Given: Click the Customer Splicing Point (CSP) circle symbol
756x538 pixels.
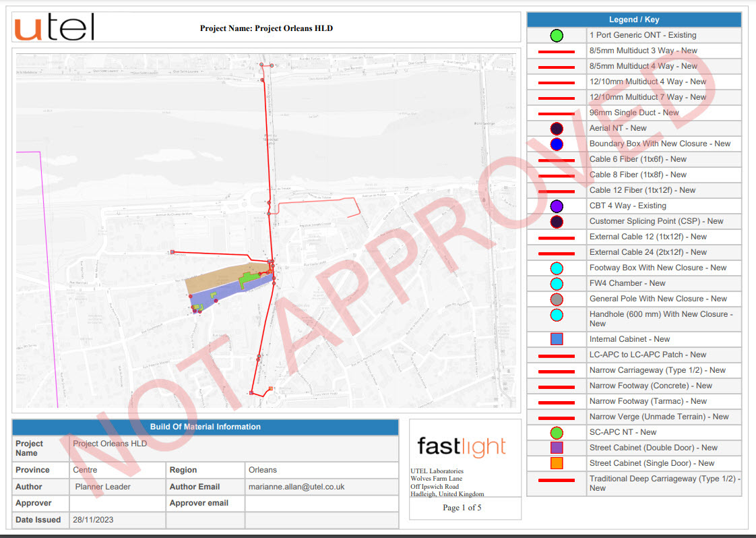Looking at the screenshot, I should 557,222.
